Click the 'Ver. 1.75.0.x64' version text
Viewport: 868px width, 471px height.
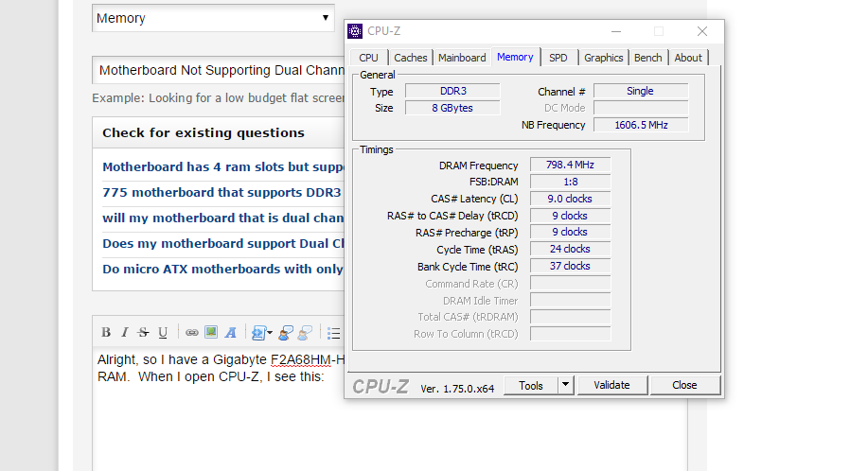[457, 389]
